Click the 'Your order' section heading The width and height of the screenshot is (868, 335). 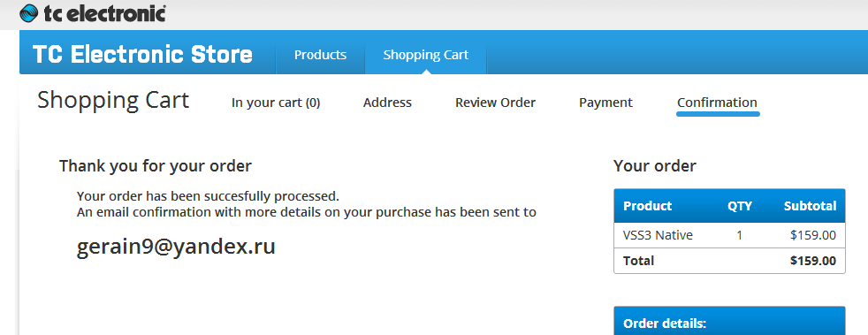pyautogui.click(x=655, y=166)
